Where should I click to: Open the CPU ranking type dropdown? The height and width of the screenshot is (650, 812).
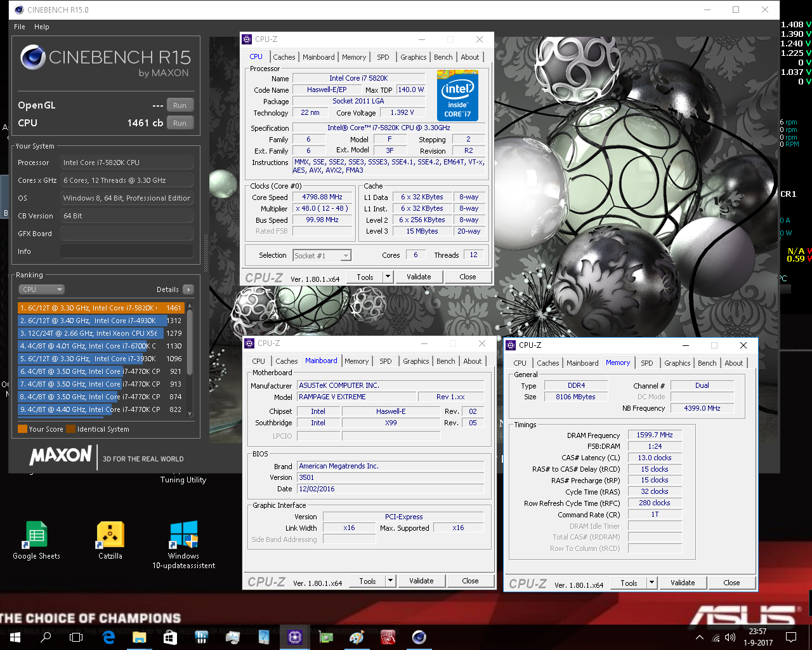coord(42,289)
